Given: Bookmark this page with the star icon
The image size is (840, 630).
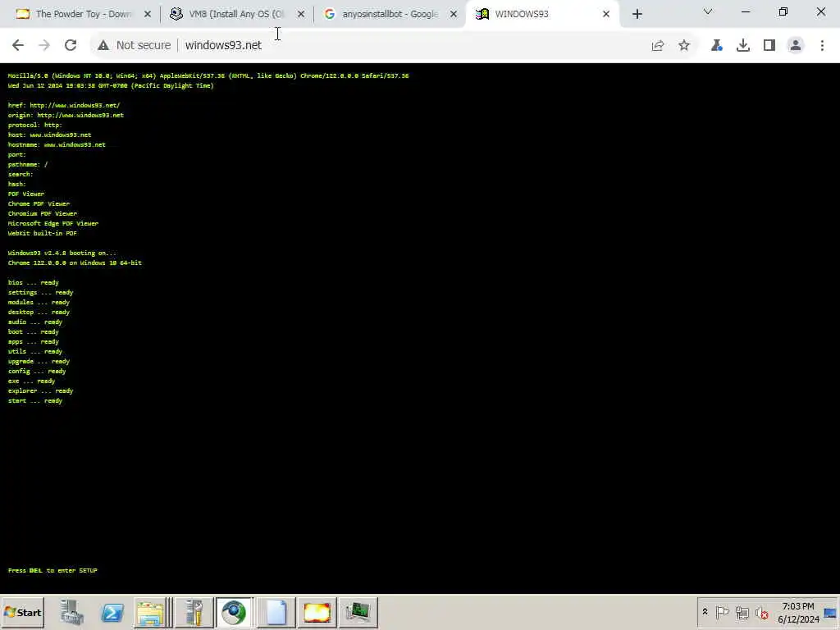Looking at the screenshot, I should [684, 46].
